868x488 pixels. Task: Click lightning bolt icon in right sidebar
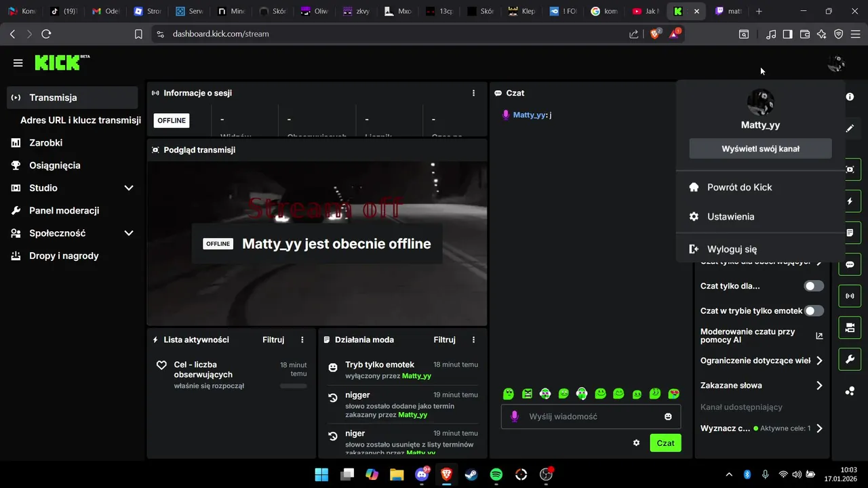(x=850, y=201)
